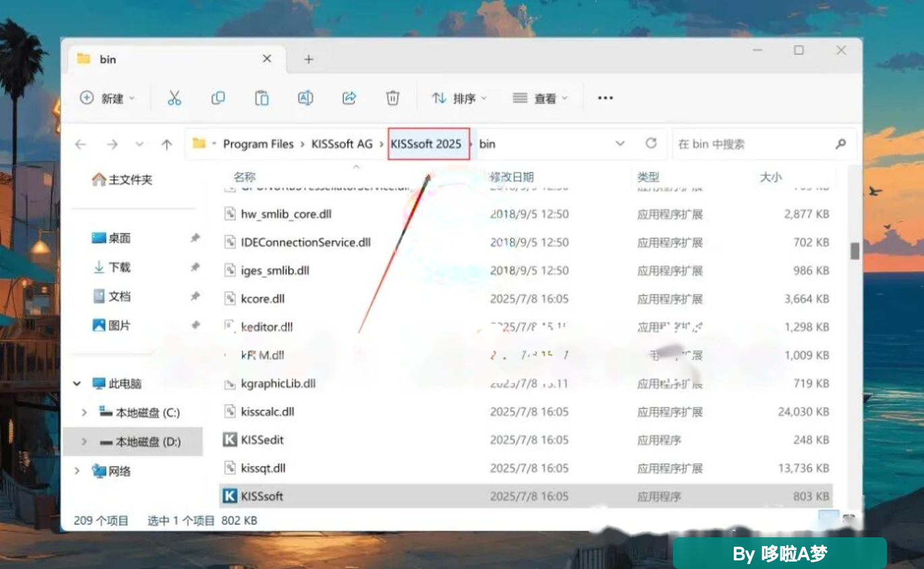The height and width of the screenshot is (569, 924).
Task: Collapse the 此电脑 tree node
Action: click(x=77, y=383)
